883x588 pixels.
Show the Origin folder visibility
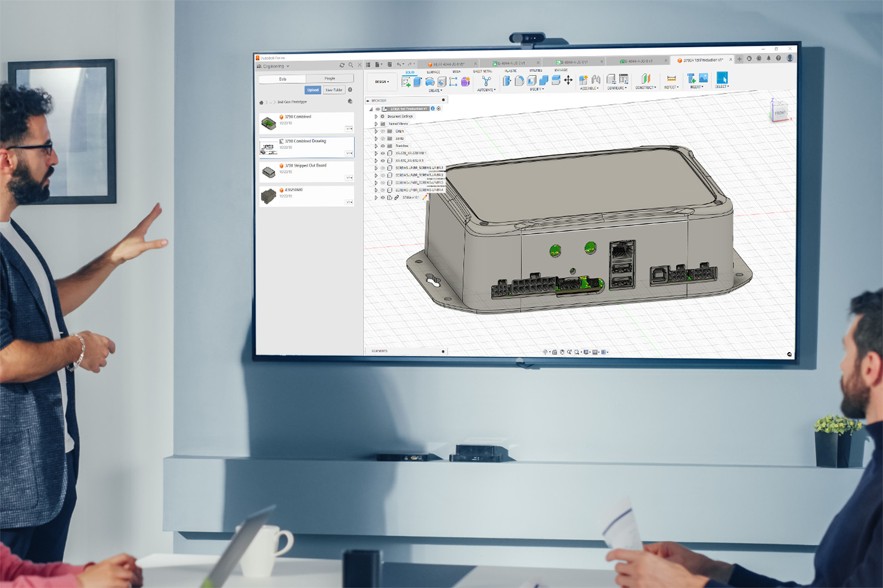384,132
